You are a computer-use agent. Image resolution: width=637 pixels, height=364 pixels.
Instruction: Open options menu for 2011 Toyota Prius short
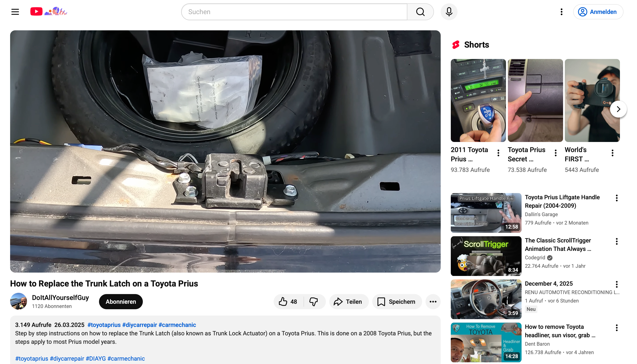pos(498,153)
